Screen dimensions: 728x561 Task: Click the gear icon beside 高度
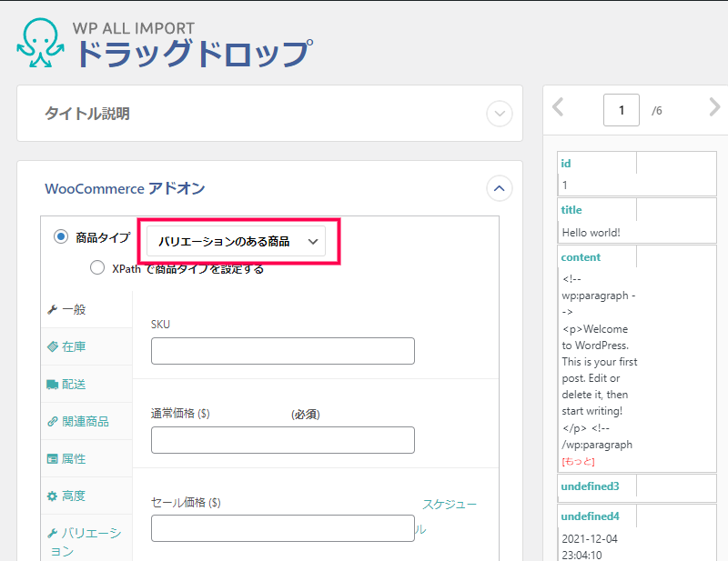53,496
